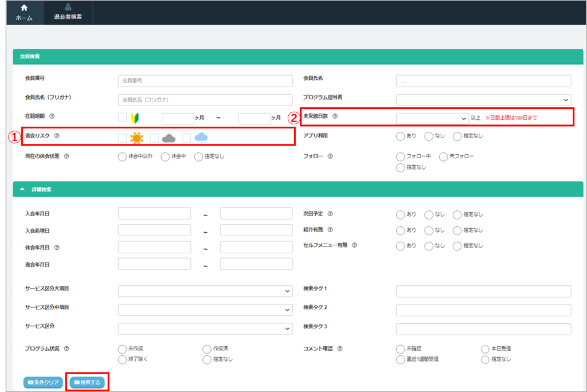
Task: Tick the checkbox beside the sun icon
Action: point(122,138)
